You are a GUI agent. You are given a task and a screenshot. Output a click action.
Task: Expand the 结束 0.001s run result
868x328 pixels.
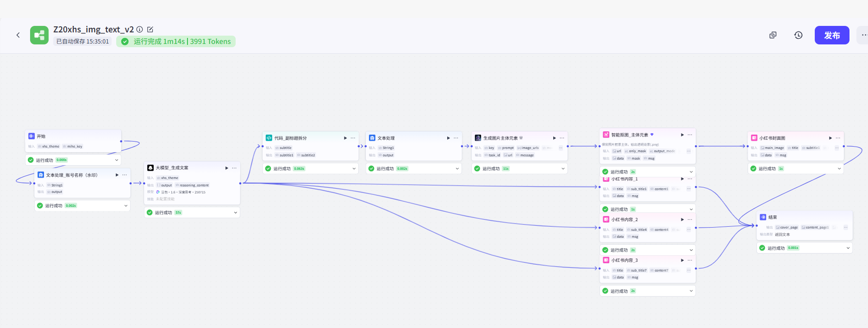(x=848, y=248)
